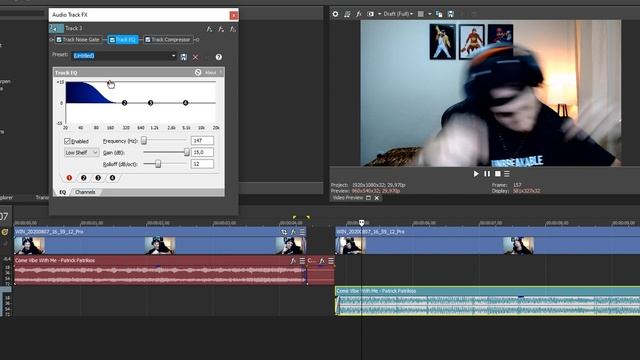
Task: Open hamburger menu on first red audio clip
Action: click(302, 260)
